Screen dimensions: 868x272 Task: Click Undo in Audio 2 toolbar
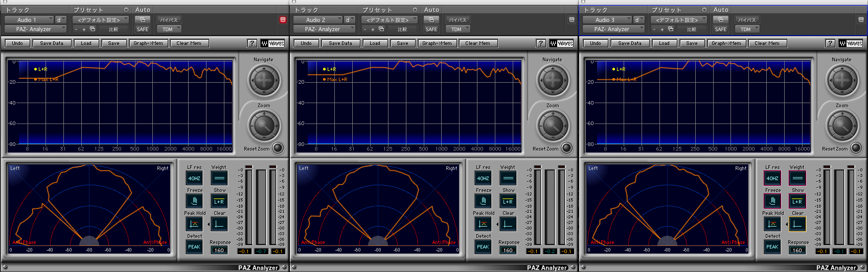click(306, 43)
